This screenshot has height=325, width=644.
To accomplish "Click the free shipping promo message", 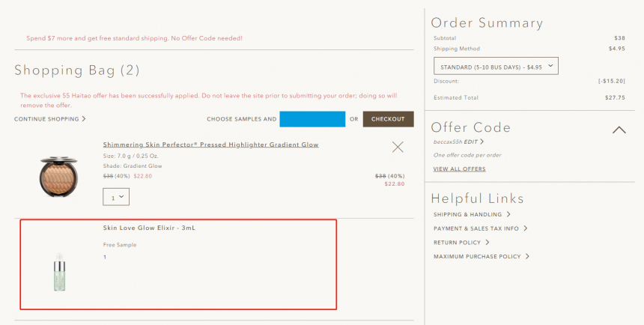I will (134, 38).
